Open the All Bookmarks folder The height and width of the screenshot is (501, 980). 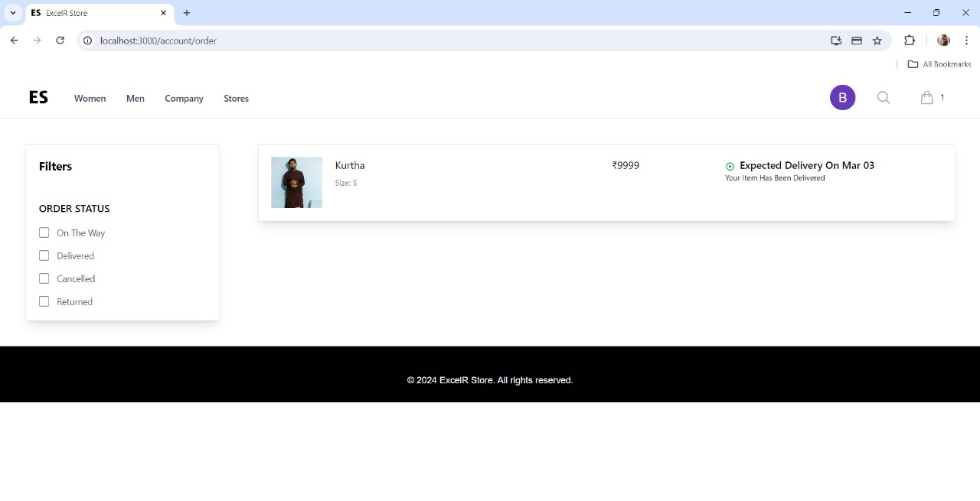[x=939, y=64]
